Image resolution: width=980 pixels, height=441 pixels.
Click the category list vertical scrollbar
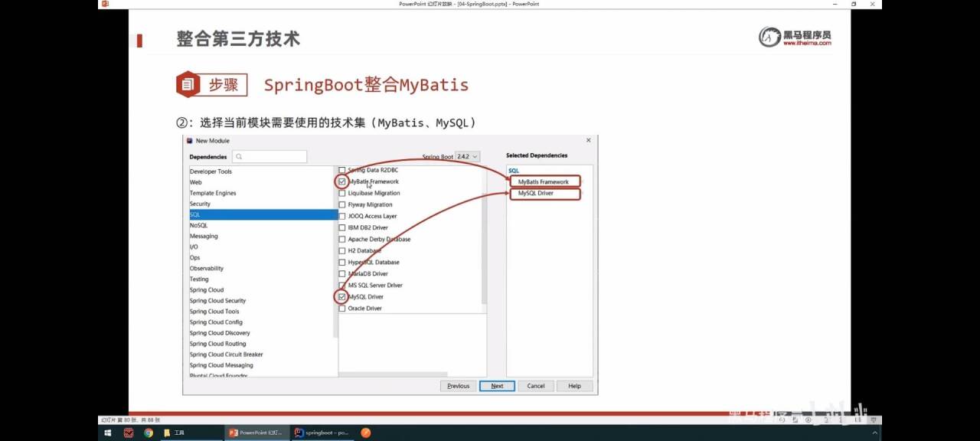coord(335,253)
